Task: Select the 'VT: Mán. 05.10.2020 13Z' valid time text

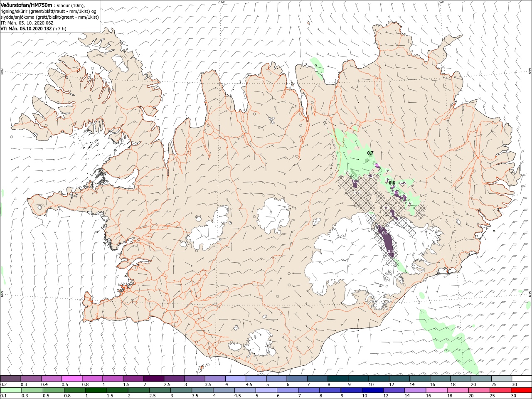Action: 26,29
